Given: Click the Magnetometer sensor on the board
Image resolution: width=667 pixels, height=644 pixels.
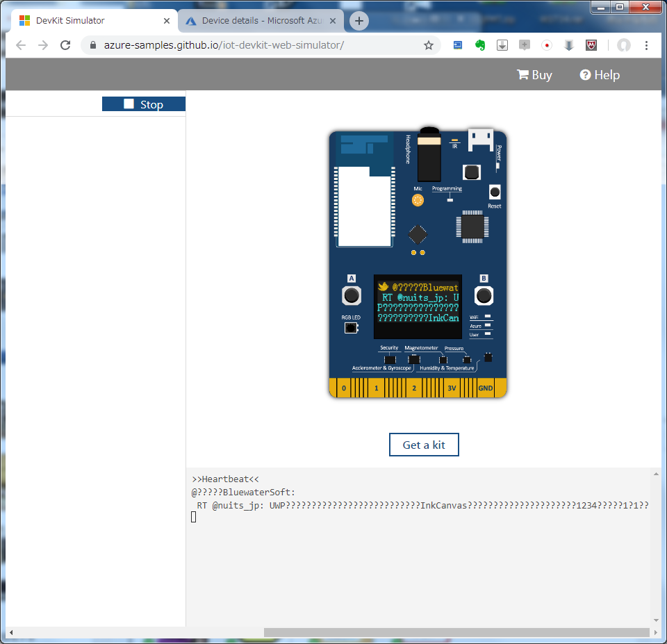Looking at the screenshot, I should click(x=442, y=358).
